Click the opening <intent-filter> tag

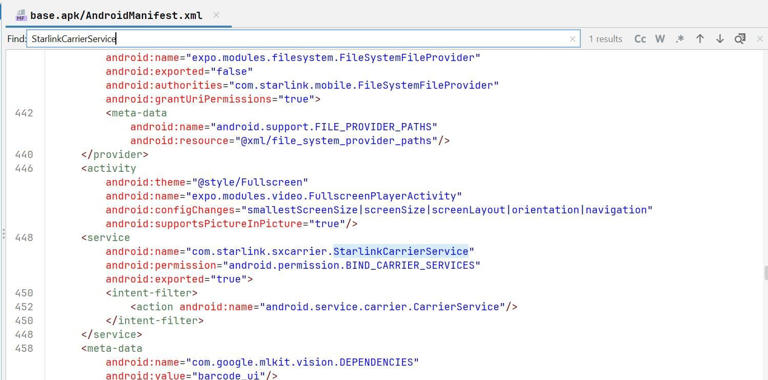pyautogui.click(x=151, y=293)
